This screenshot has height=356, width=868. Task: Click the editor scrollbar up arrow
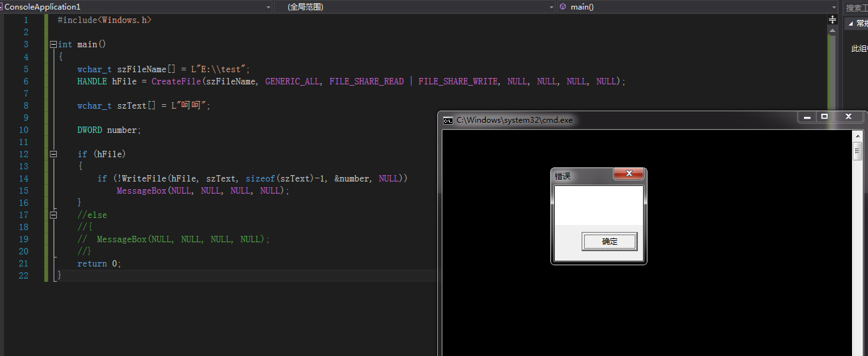(x=832, y=29)
